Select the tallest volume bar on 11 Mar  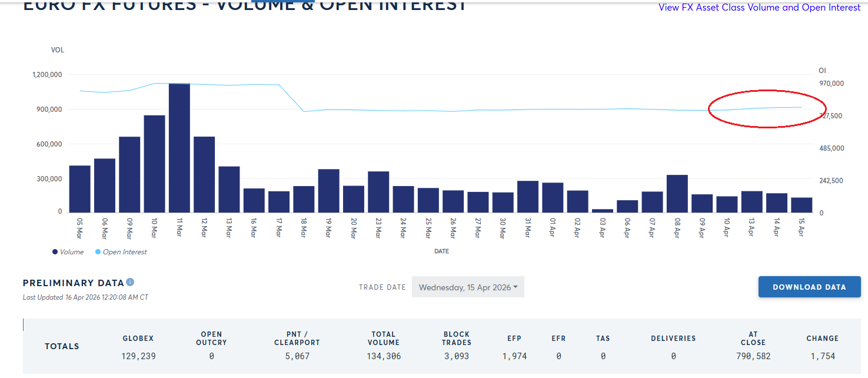pyautogui.click(x=178, y=147)
